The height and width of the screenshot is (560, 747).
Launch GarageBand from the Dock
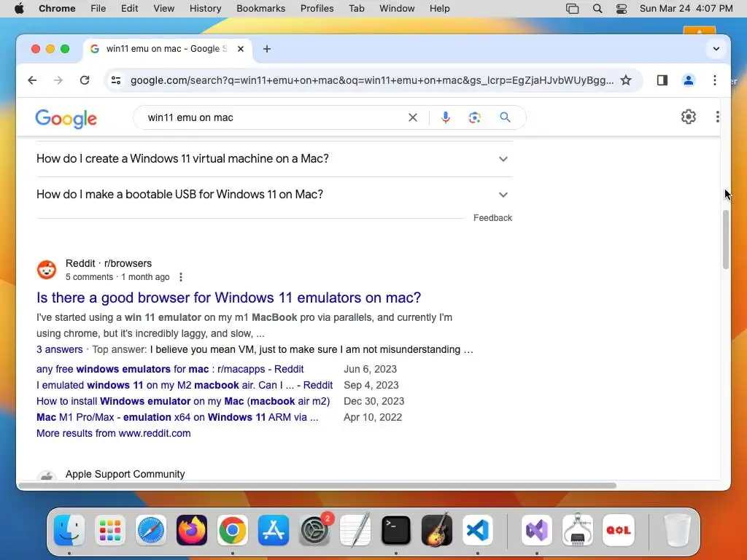point(437,530)
